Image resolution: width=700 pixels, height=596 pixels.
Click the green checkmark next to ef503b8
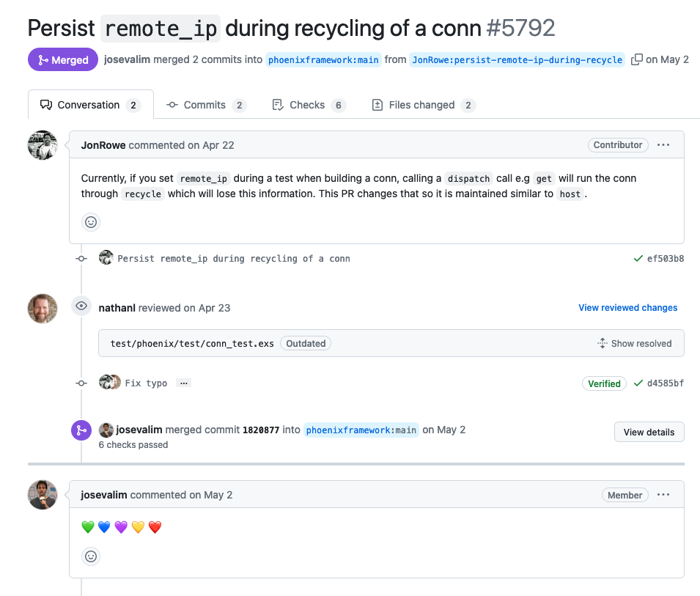[637, 258]
